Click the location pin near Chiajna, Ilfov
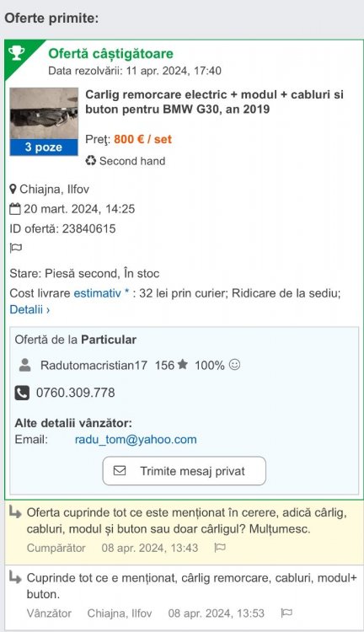Screen dimensions: 364x632 [x=13, y=189]
